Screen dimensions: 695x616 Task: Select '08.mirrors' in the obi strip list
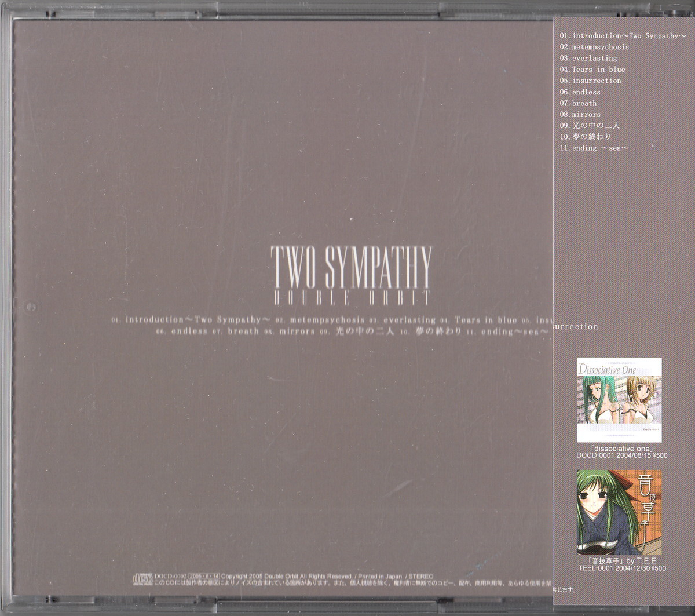[580, 115]
